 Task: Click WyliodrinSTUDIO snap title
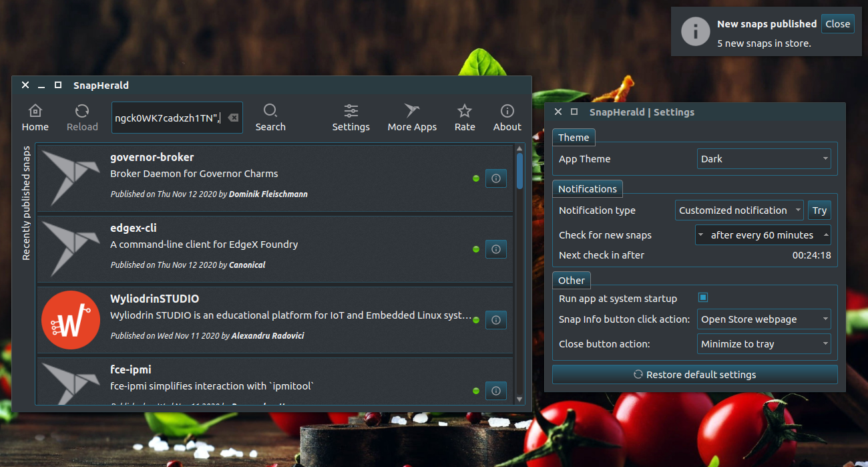[x=154, y=299]
